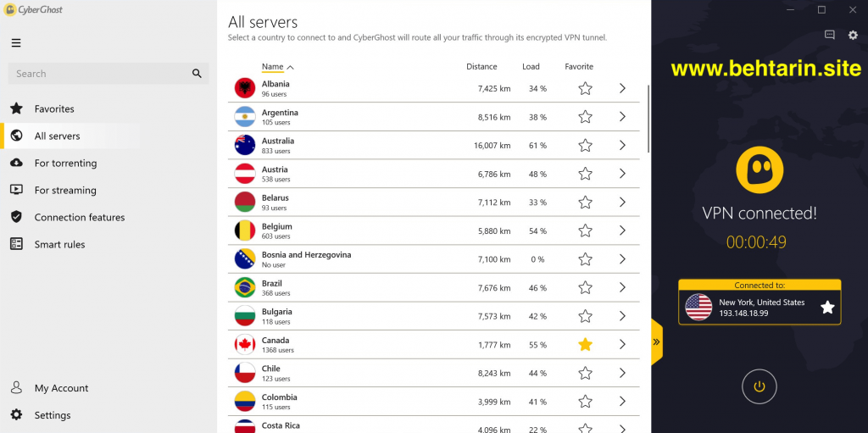The width and height of the screenshot is (868, 433).
Task: Remove Canada from favorites via star
Action: [585, 344]
